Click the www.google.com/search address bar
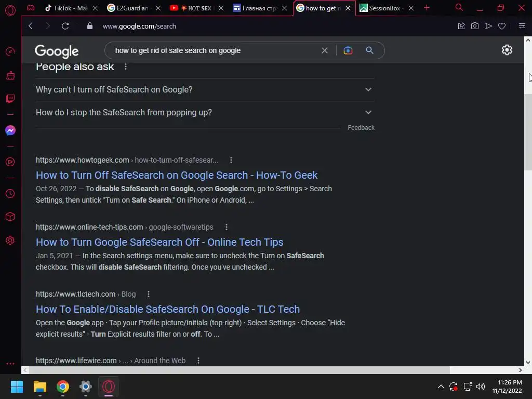The image size is (532, 399). 139,26
